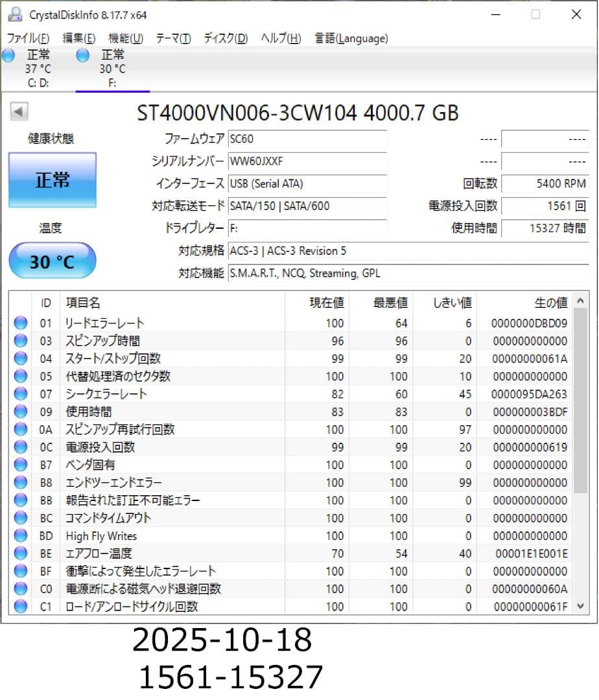Click the CrystalDiskInfo title bar icon
599x700 pixels.
tap(14, 14)
